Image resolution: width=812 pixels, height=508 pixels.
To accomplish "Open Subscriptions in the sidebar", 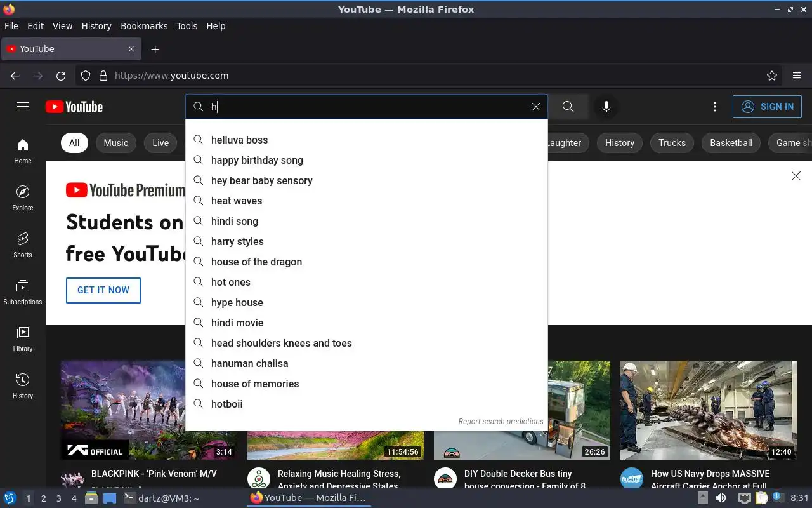I will click(x=23, y=292).
